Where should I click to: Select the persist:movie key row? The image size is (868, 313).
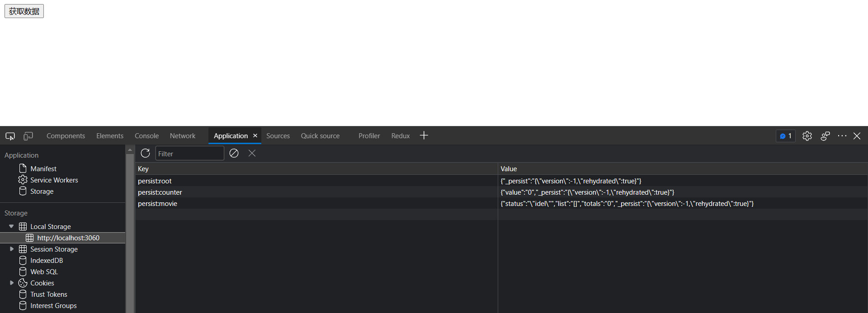[316, 203]
